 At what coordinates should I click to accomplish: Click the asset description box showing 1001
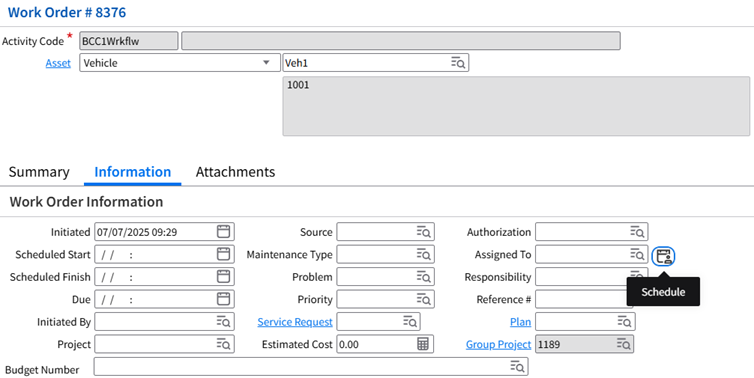[516, 106]
